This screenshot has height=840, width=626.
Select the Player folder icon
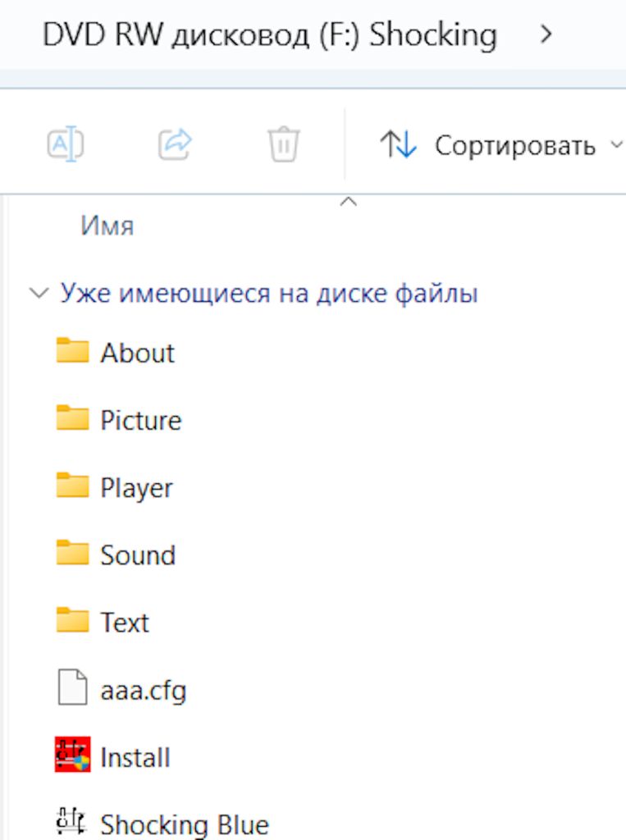72,486
